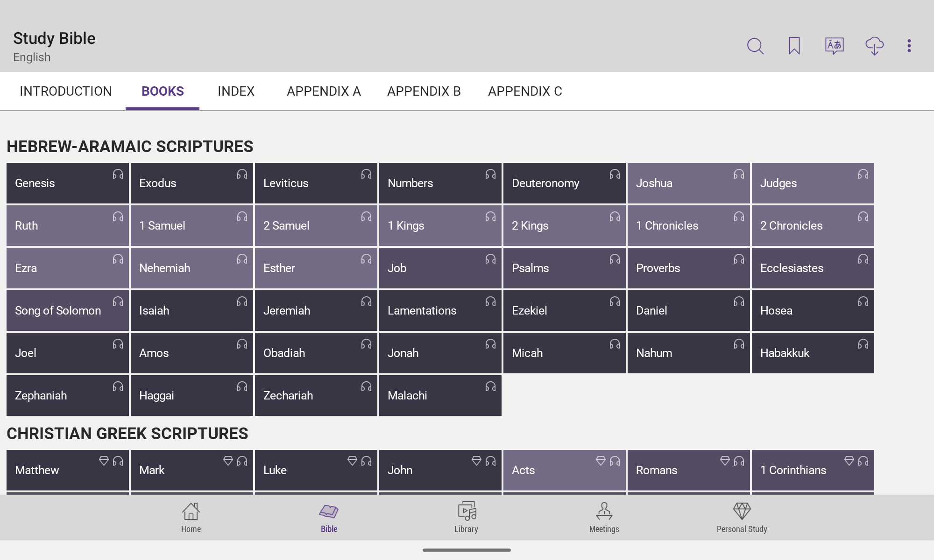Switch to the Introduction tab
This screenshot has width=934, height=560.
point(66,91)
